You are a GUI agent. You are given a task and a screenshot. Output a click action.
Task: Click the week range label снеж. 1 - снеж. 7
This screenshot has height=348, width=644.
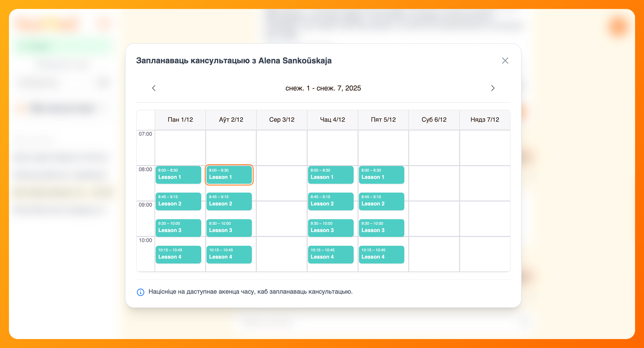(x=323, y=88)
